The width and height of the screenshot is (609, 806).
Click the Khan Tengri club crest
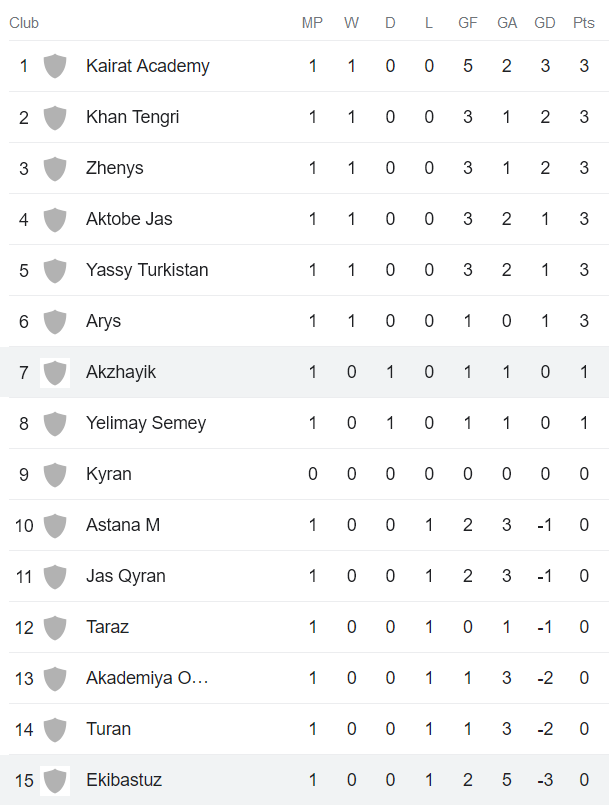click(x=55, y=117)
